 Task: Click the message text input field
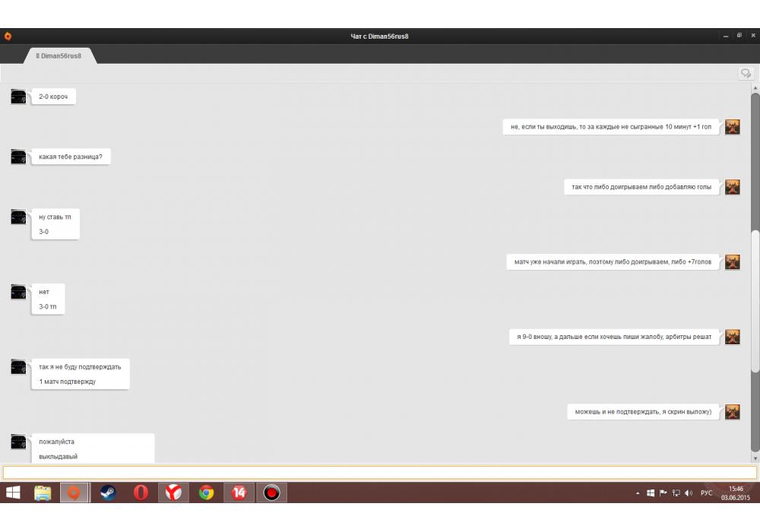point(378,473)
